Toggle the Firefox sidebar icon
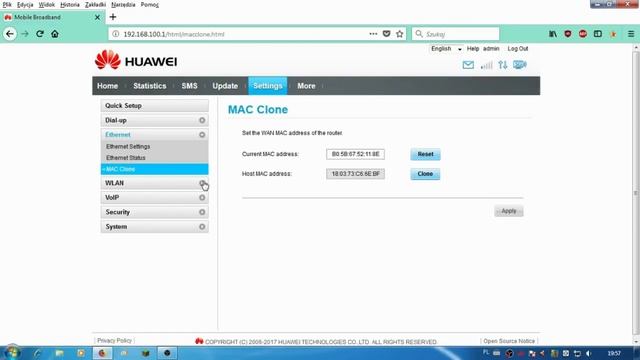This screenshot has width=640, height=360. tap(598, 34)
